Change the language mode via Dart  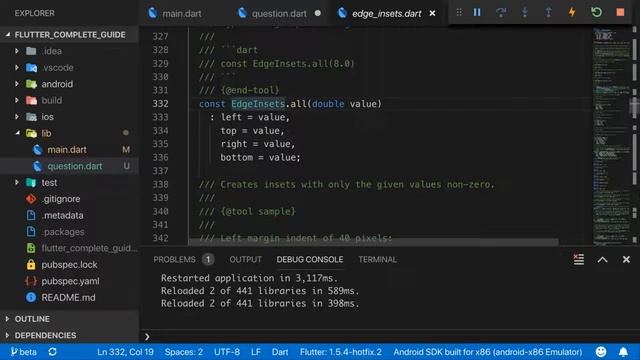pos(280,352)
